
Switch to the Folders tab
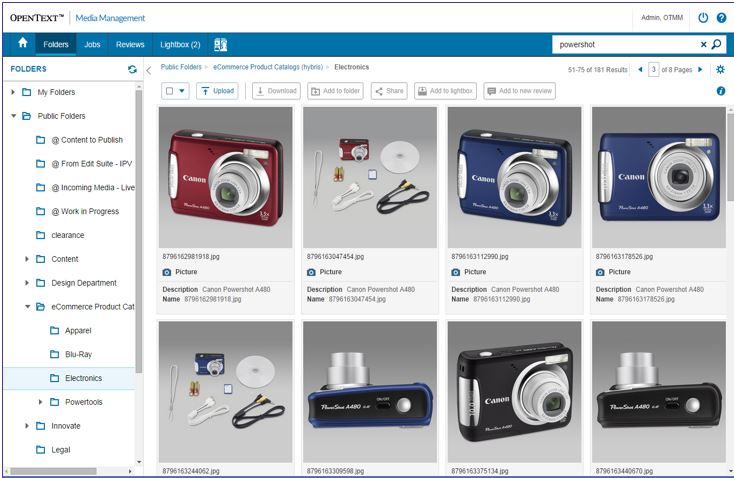pyautogui.click(x=56, y=44)
